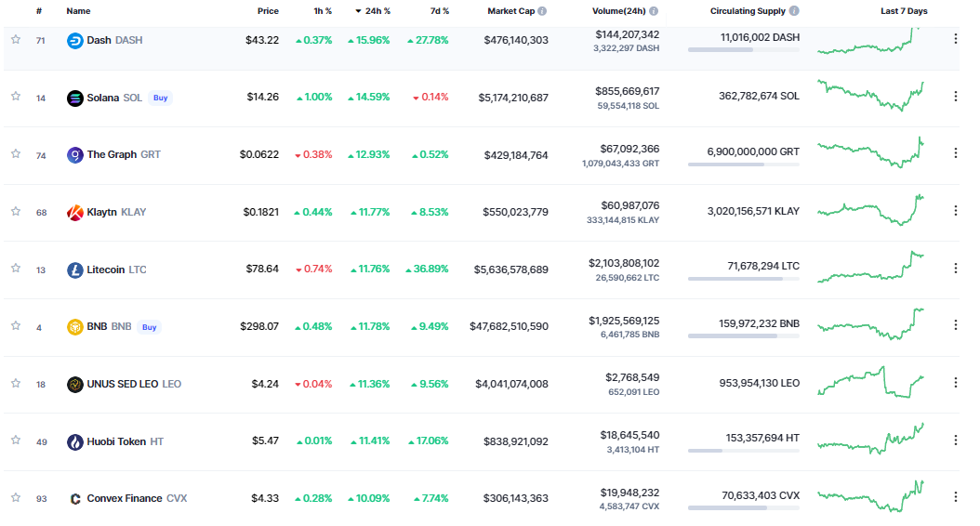Open Market Cap info tooltip icon
The height and width of the screenshot is (526, 980).
542,11
